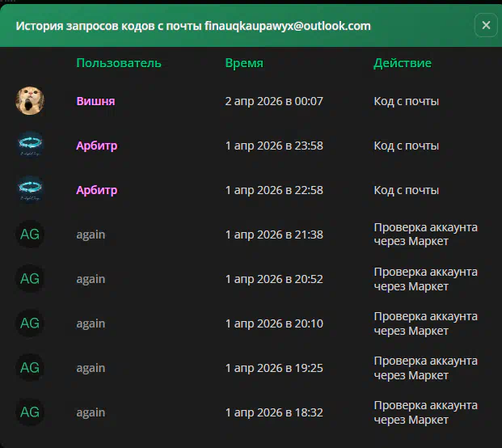Open the again username in the 21:38 row
This screenshot has height=448, width=502.
[91, 235]
